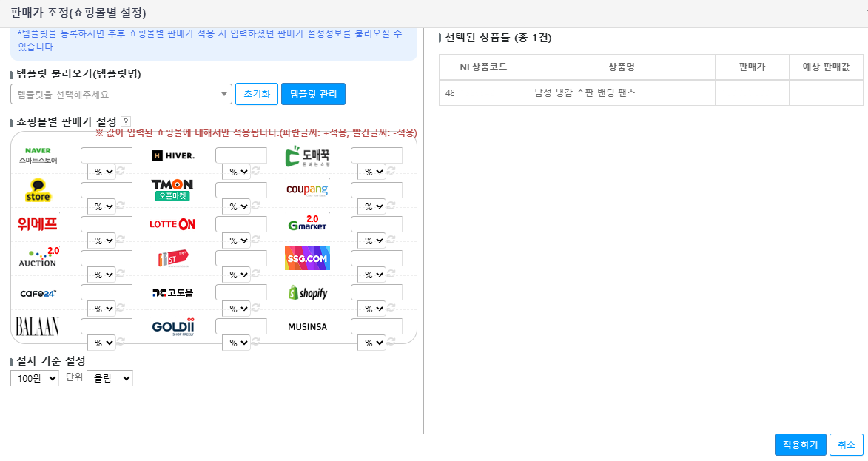The image size is (868, 461).
Task: Click the GOLDii logo
Action: tap(173, 326)
